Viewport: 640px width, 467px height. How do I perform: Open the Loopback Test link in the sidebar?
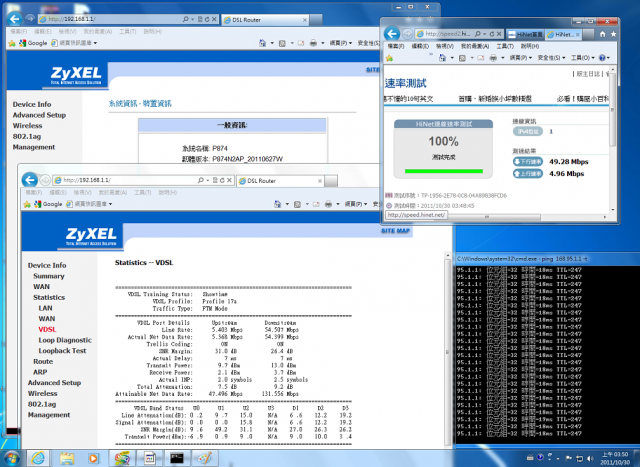62,351
